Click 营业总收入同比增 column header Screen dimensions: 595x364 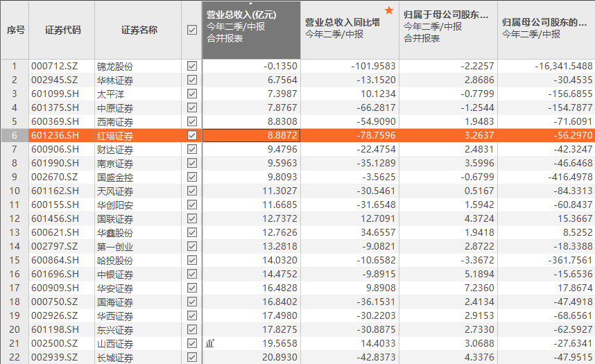pyautogui.click(x=350, y=30)
